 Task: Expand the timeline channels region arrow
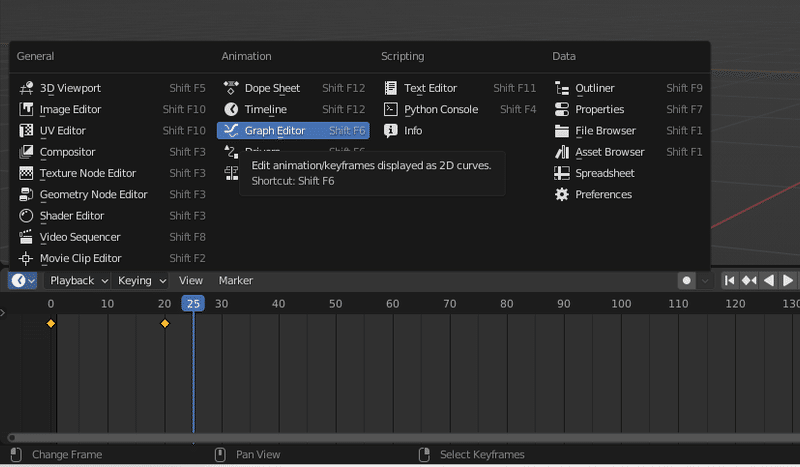tap(3, 312)
